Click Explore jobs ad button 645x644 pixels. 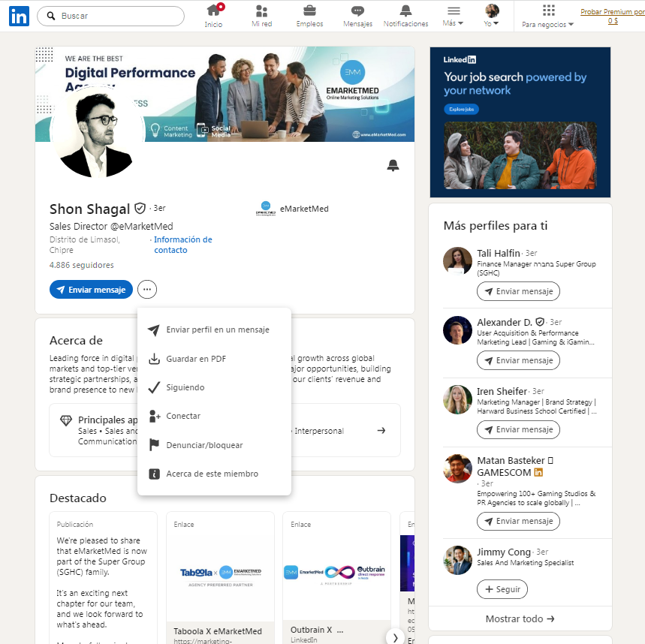[x=461, y=110]
